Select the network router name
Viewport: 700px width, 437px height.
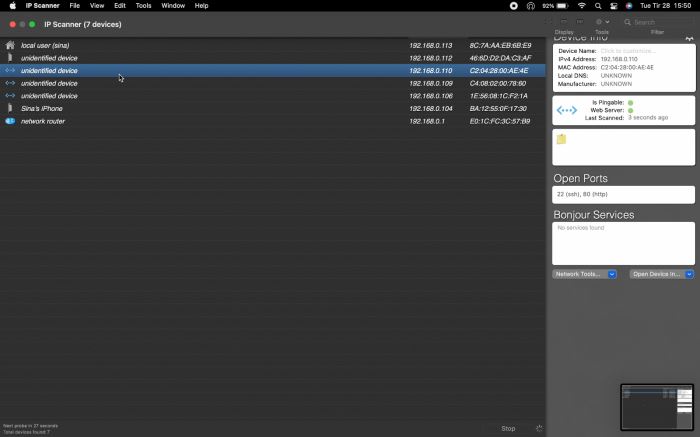(x=43, y=121)
